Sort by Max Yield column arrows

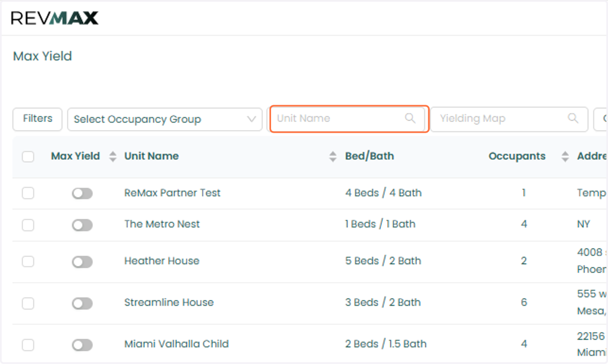click(112, 156)
